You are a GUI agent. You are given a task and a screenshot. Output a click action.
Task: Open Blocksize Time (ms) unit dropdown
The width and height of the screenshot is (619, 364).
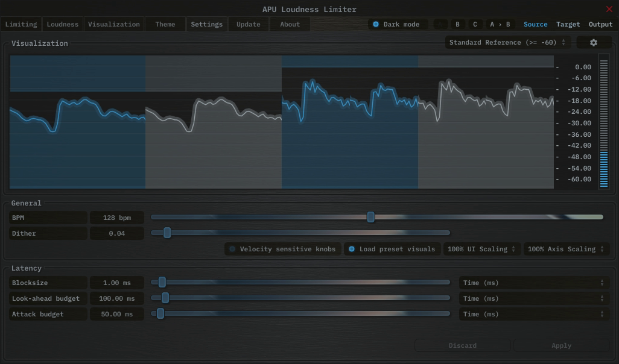pyautogui.click(x=533, y=283)
